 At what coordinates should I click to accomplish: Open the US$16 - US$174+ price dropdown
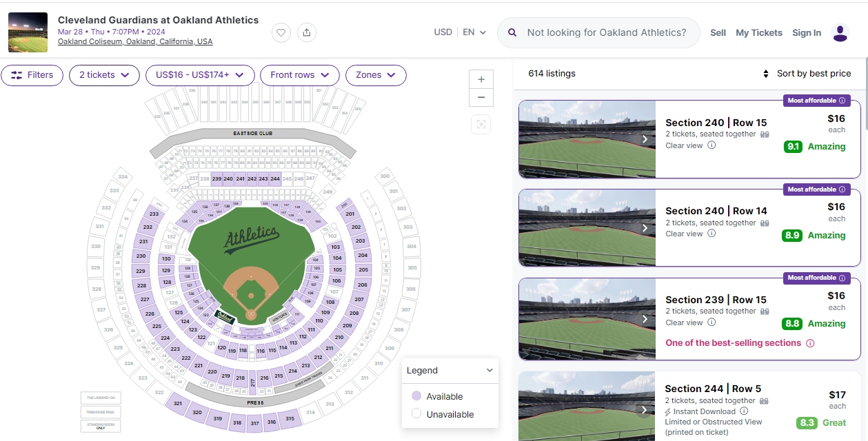click(200, 75)
